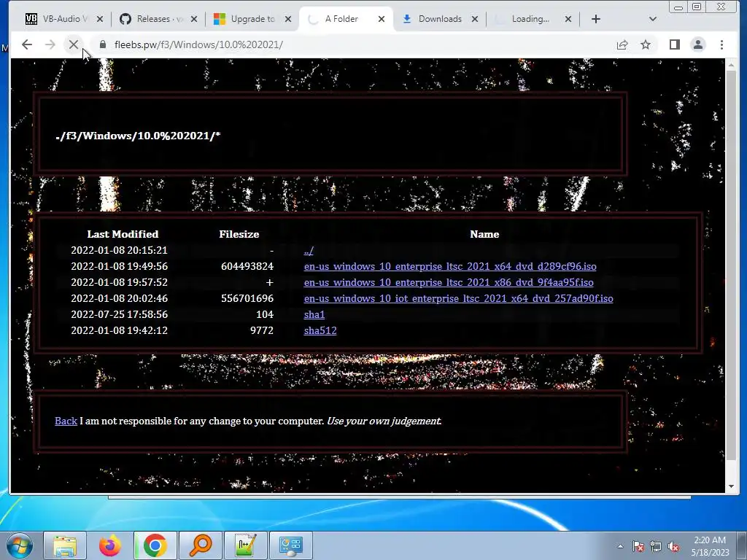Go back using the browser back arrow
The width and height of the screenshot is (747, 560).
coord(27,44)
